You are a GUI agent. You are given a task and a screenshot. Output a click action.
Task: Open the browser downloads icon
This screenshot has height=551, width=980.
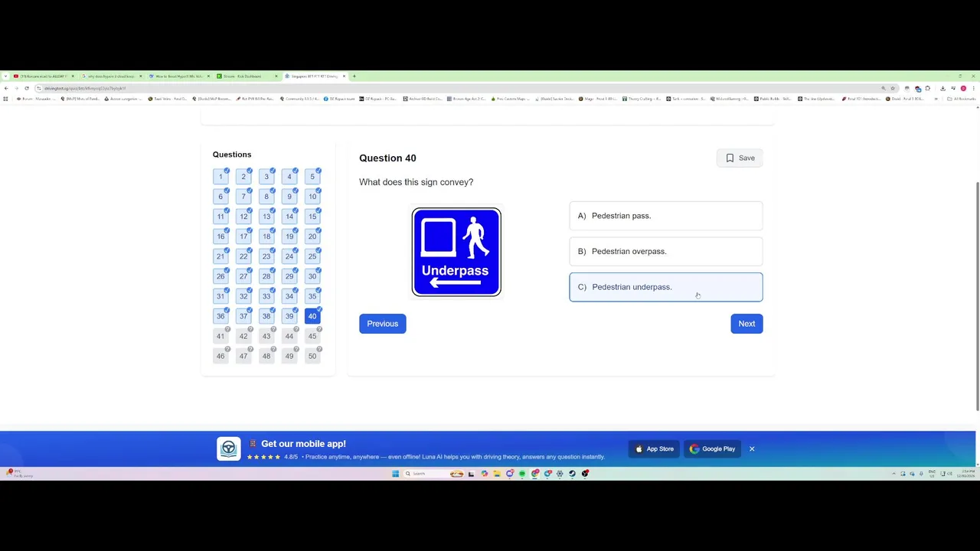point(942,88)
